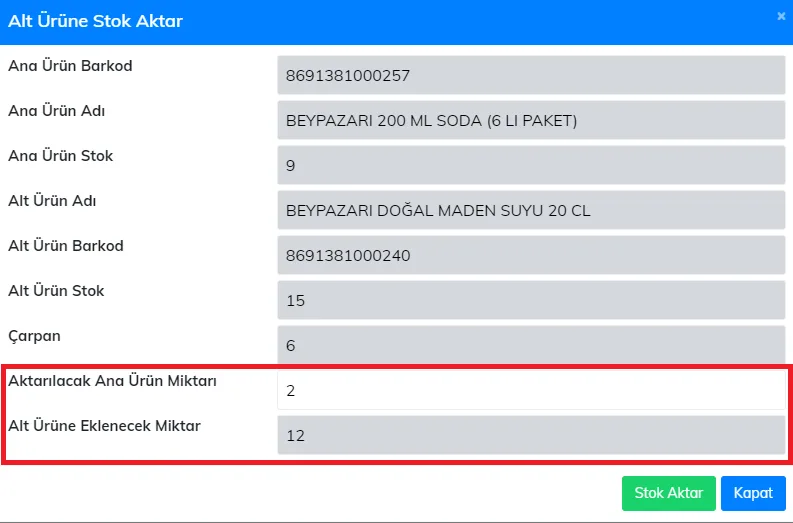Click the Çarpan label
This screenshot has width=793, height=523.
click(x=34, y=336)
